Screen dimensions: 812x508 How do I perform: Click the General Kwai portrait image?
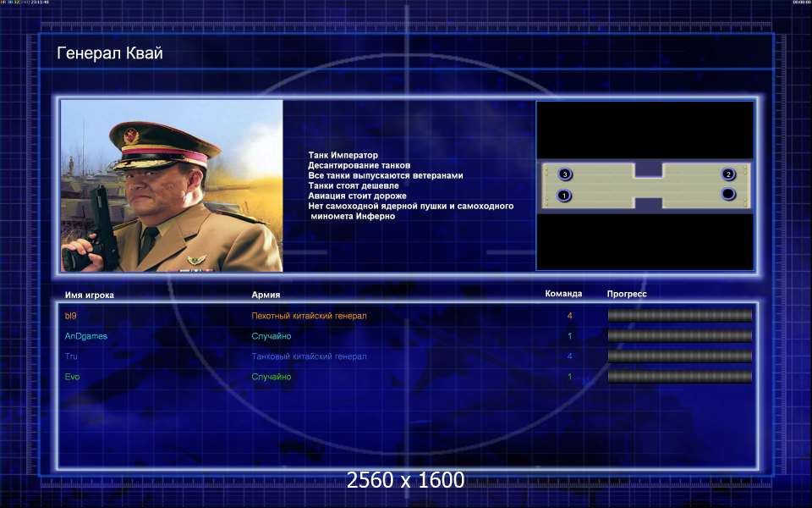pos(172,185)
